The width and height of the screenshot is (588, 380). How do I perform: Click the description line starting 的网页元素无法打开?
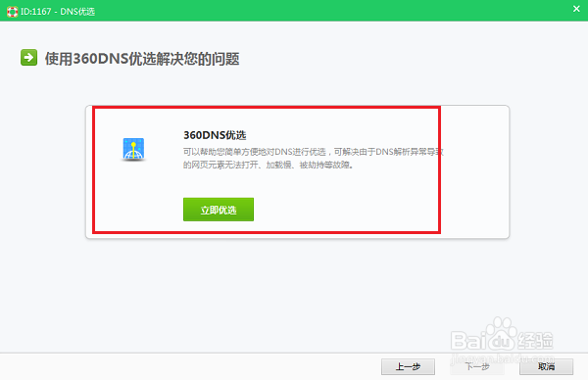(x=269, y=165)
